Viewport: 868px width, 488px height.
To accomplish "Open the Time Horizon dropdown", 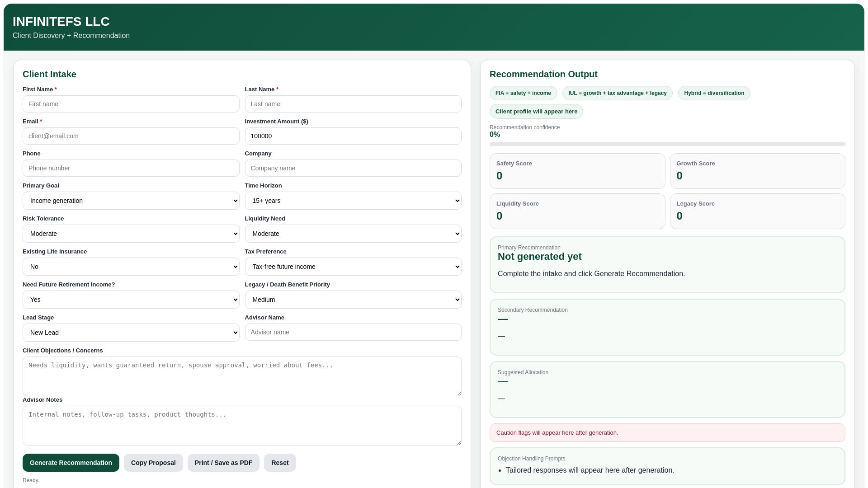I will tap(353, 201).
